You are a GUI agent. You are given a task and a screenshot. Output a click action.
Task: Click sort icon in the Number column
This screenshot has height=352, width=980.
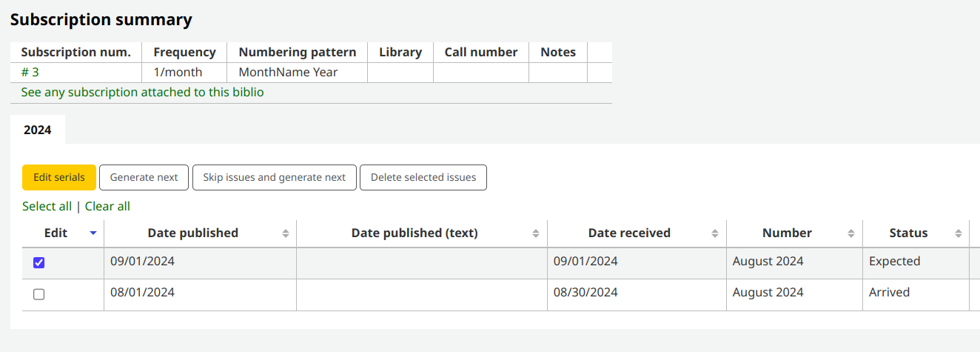tap(851, 233)
